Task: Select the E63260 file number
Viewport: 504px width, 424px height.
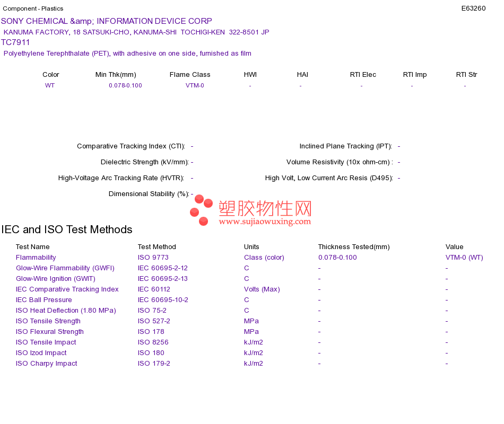Action: [473, 8]
